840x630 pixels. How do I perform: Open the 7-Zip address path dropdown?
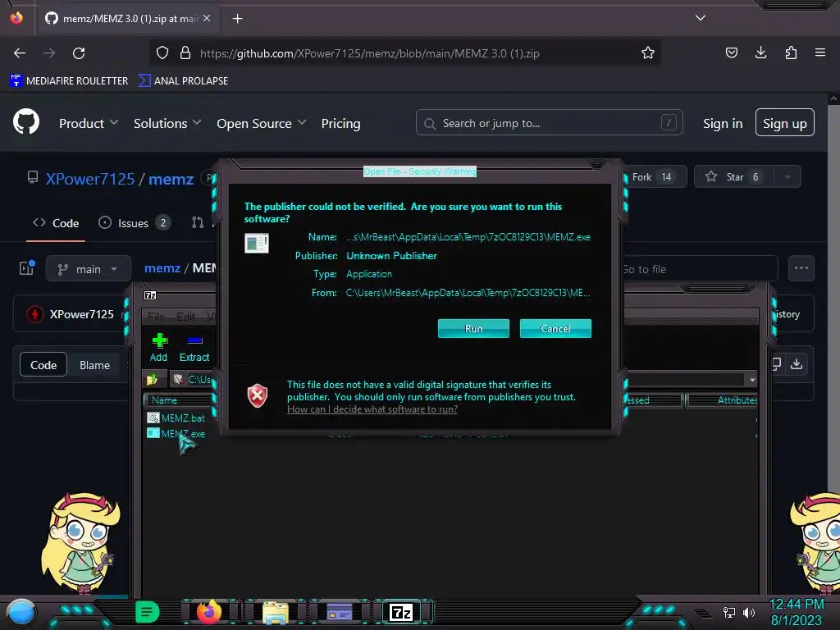[x=752, y=380]
